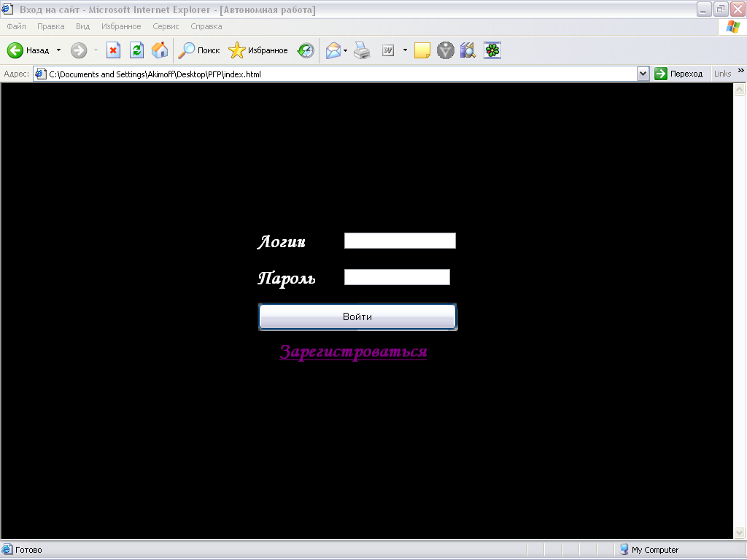
Task: Click the Пароль input field
Action: [x=397, y=277]
